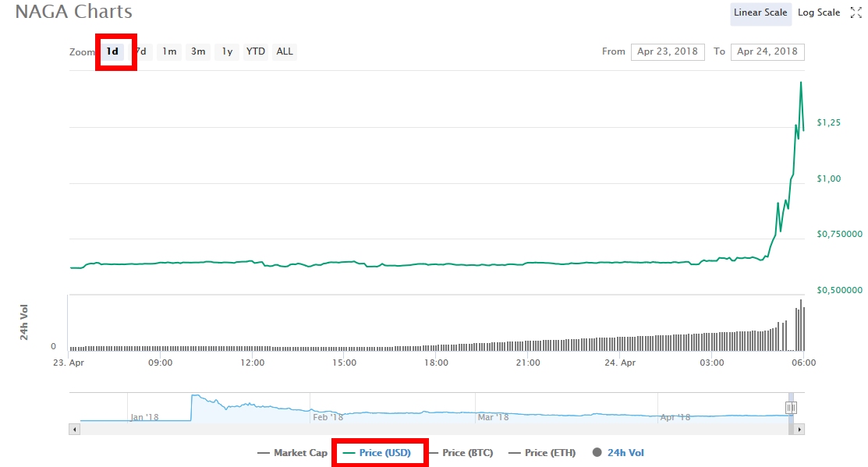Click the 18:00 time axis label
Viewport: 868px width, 467px height.
(436, 363)
